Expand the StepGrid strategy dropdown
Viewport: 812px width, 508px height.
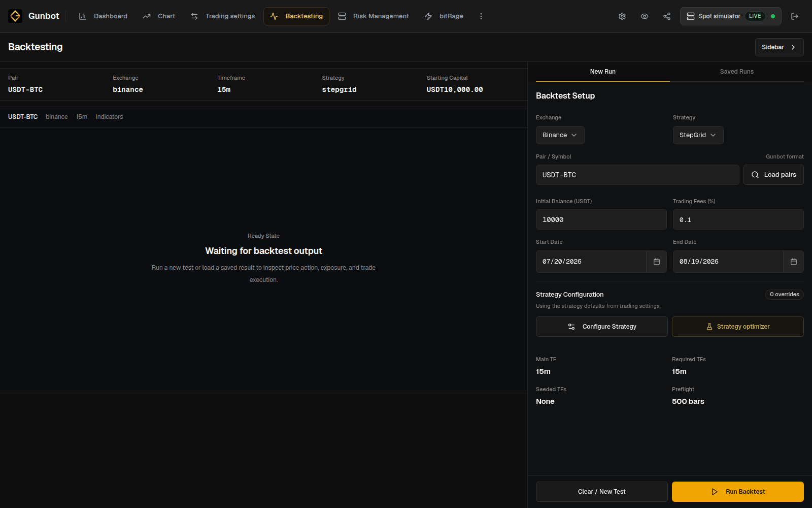coord(698,135)
